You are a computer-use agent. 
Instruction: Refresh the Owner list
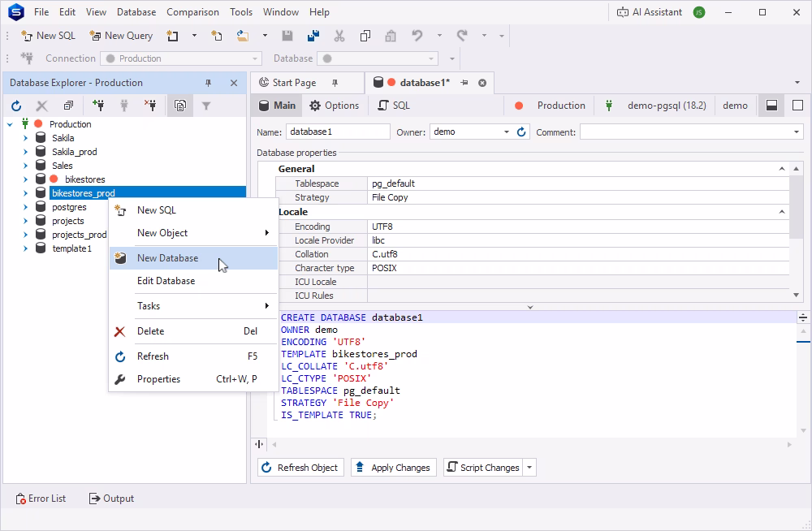[521, 132]
